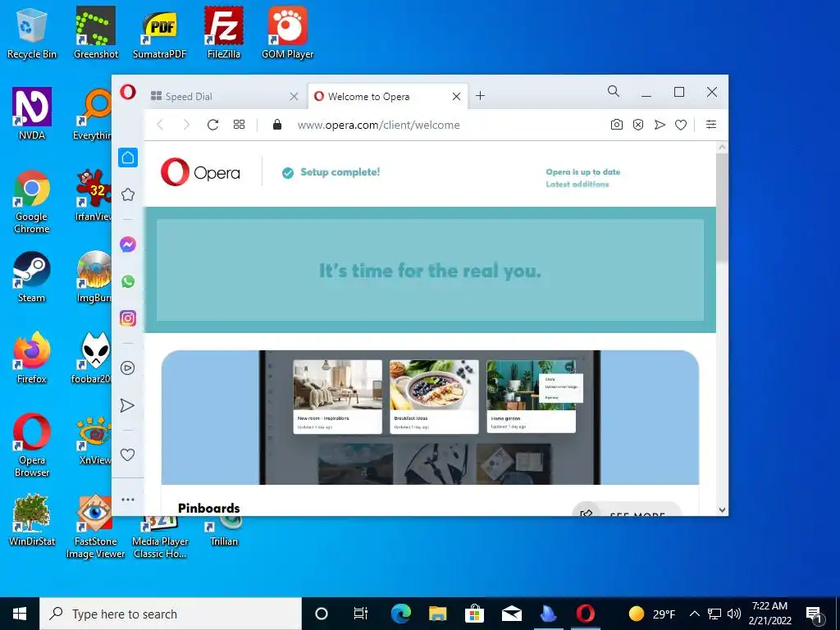
Task: Open the Breakfast ideas pinboard card
Action: point(434,396)
